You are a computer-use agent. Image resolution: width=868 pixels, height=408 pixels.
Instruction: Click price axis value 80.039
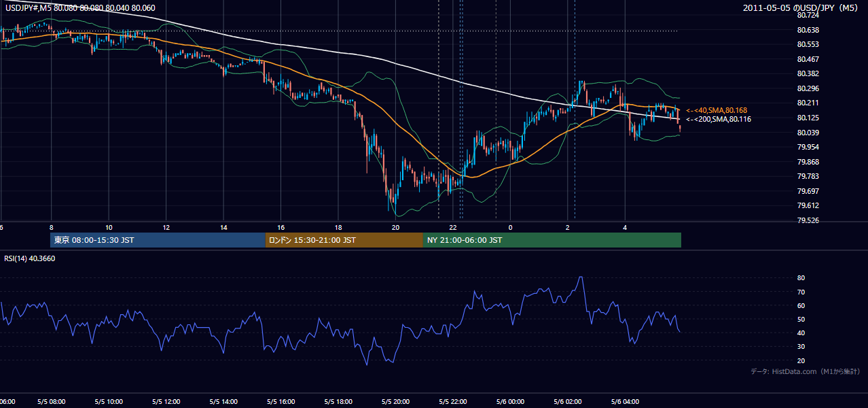point(807,132)
